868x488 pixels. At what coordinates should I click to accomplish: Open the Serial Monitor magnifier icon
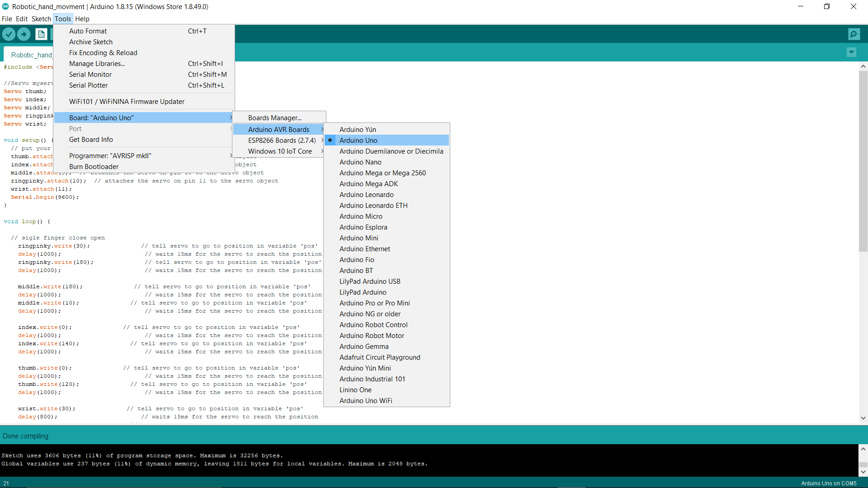pyautogui.click(x=854, y=34)
